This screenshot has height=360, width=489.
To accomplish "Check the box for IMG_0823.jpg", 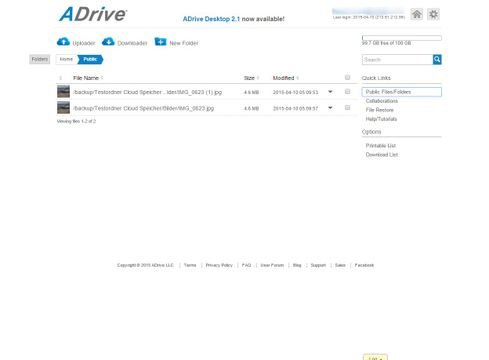I will click(347, 107).
